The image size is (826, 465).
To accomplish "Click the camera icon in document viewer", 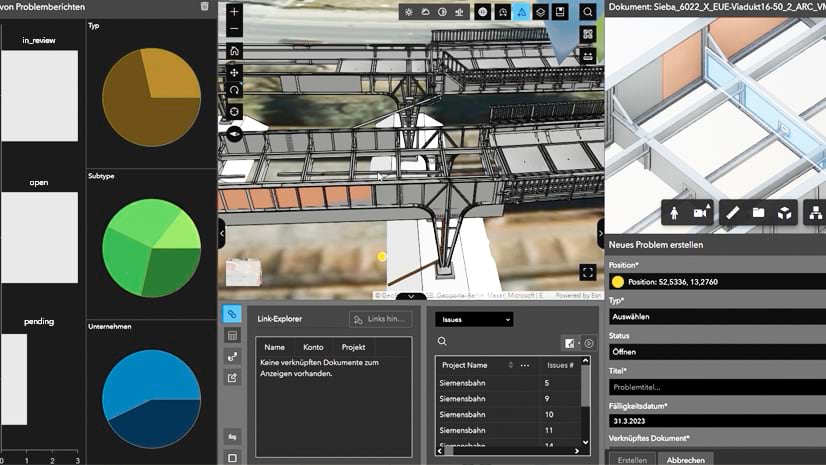I will coord(701,213).
